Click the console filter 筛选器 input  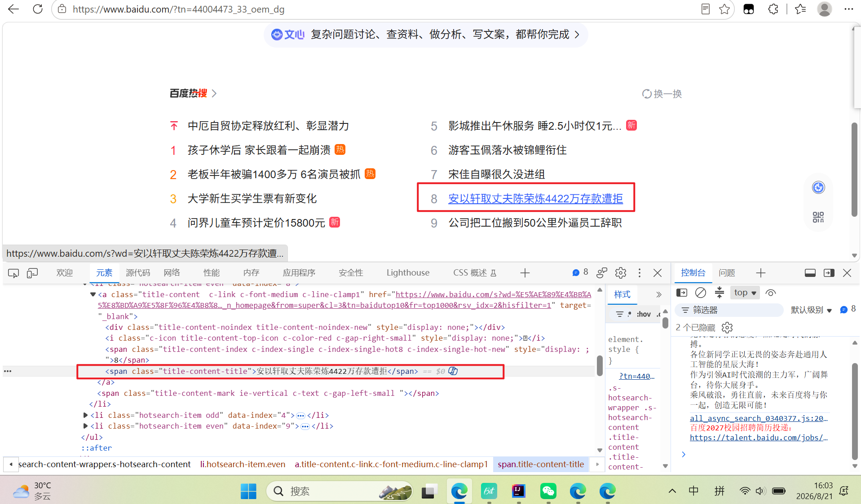pyautogui.click(x=730, y=310)
